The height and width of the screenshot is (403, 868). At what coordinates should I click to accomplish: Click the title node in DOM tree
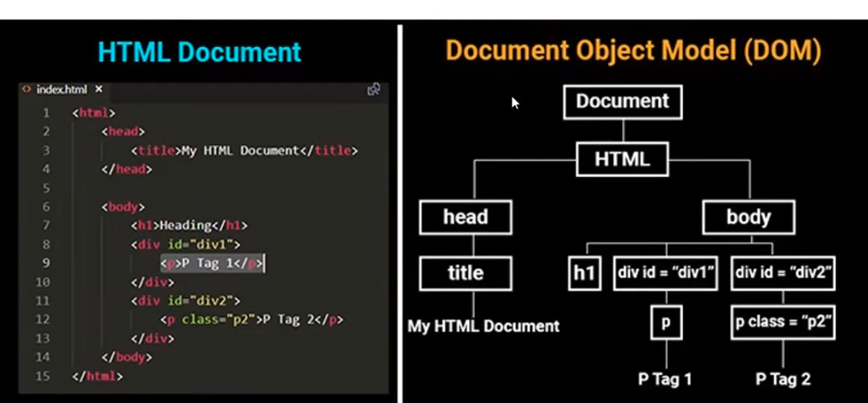466,273
